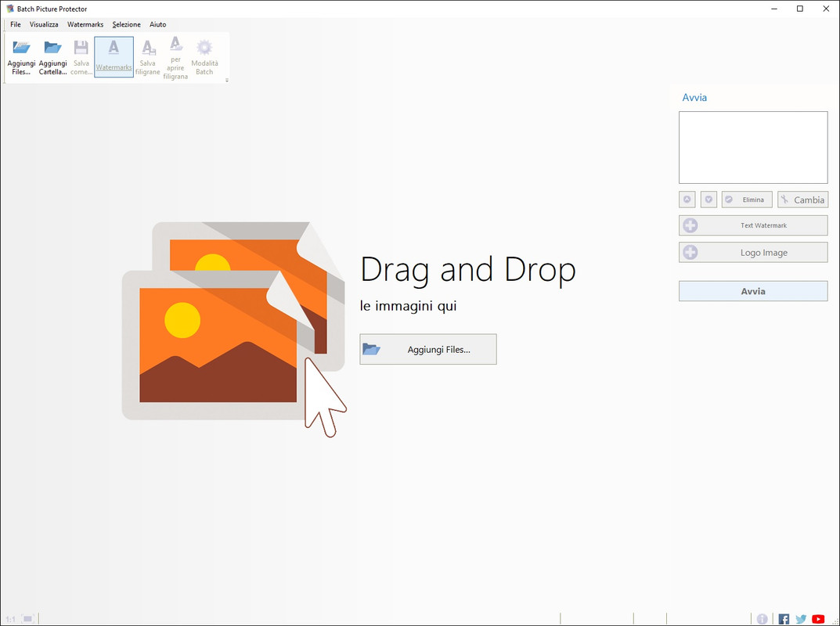840x626 pixels.
Task: Toggle the Watermarks toolbar button
Action: coord(114,57)
